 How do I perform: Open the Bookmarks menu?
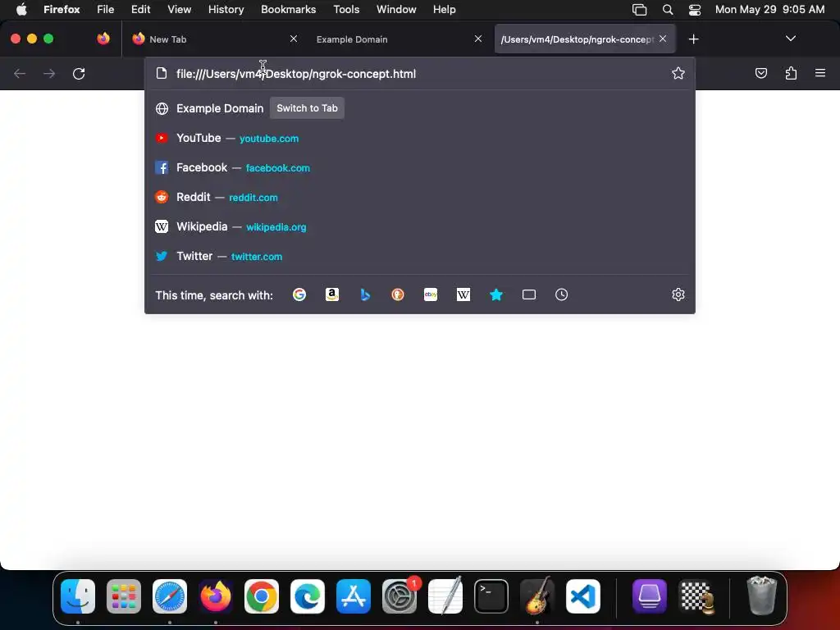[x=288, y=10]
